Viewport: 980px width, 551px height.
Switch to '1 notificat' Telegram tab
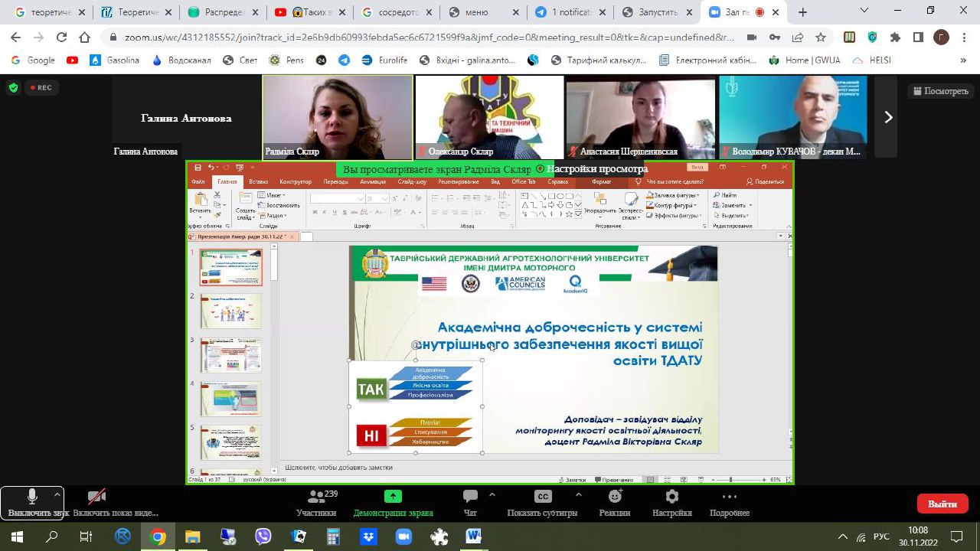point(571,12)
